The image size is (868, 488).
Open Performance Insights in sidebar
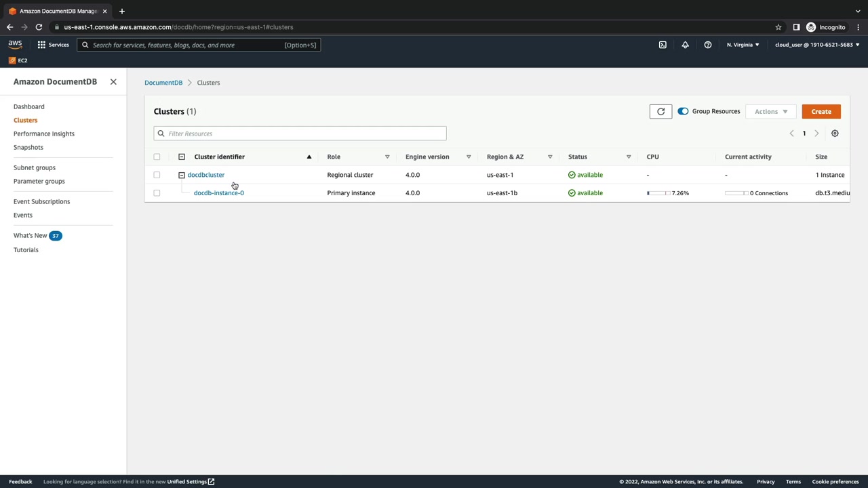44,134
